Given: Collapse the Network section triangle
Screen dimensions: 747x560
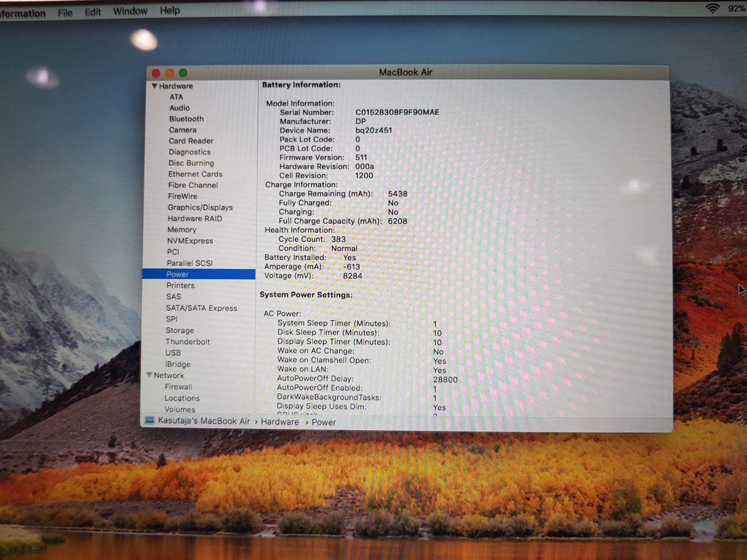Looking at the screenshot, I should pos(149,375).
